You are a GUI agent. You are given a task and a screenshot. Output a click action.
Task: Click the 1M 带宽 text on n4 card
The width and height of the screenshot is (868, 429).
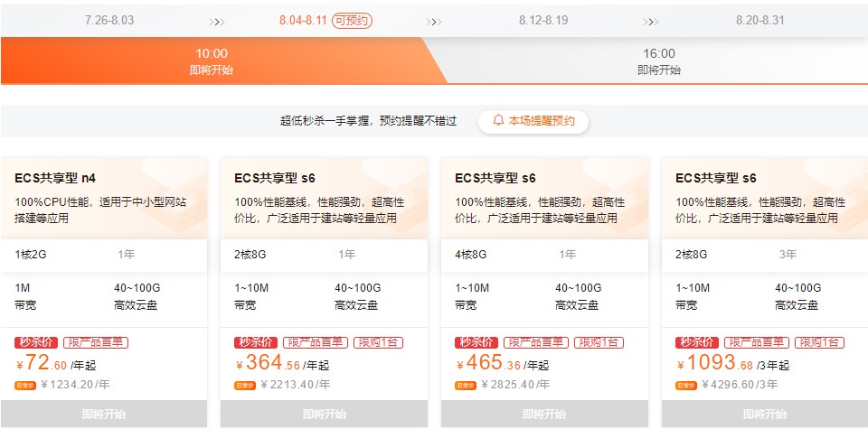click(x=25, y=296)
